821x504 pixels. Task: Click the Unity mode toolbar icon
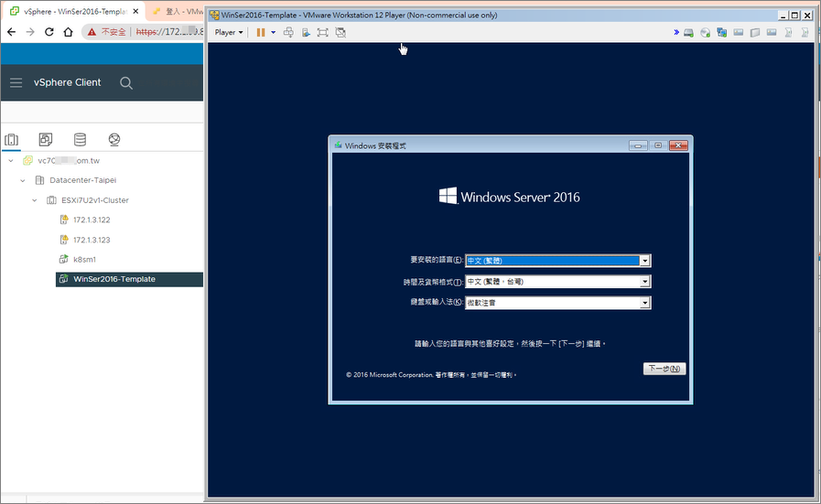(x=340, y=32)
